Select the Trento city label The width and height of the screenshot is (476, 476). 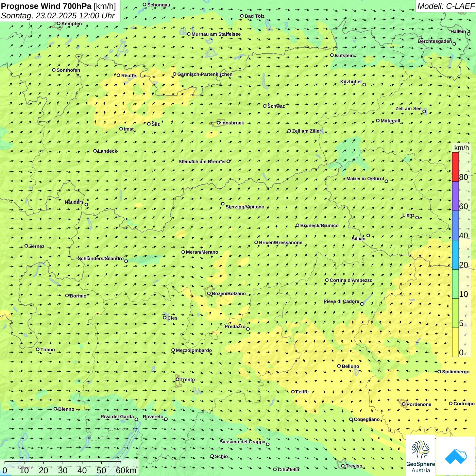(x=188, y=380)
